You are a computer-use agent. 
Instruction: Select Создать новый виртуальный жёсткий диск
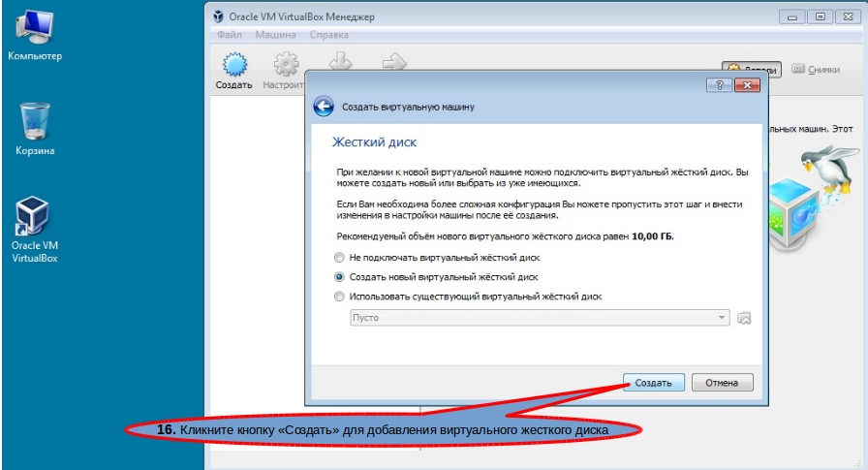(339, 277)
